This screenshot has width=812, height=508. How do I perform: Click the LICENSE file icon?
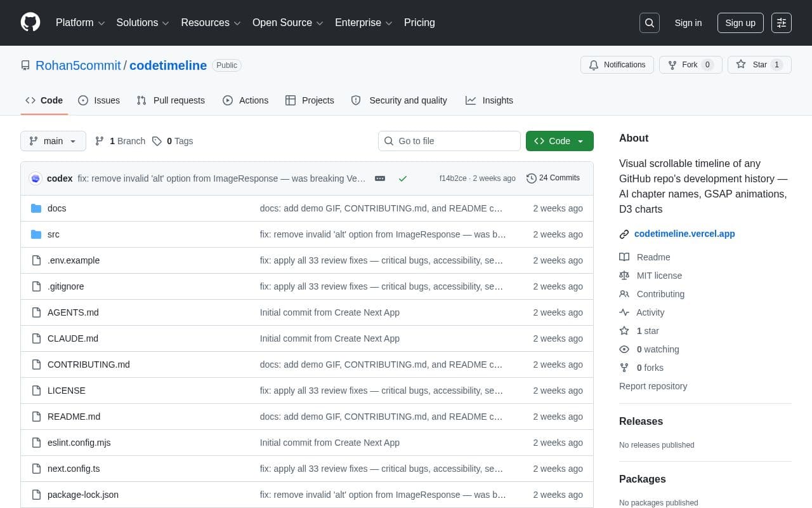point(36,391)
